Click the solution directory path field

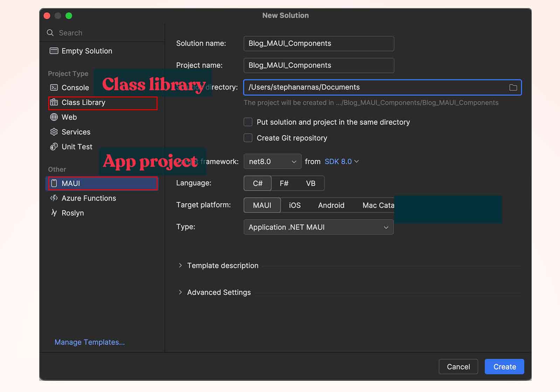point(383,87)
